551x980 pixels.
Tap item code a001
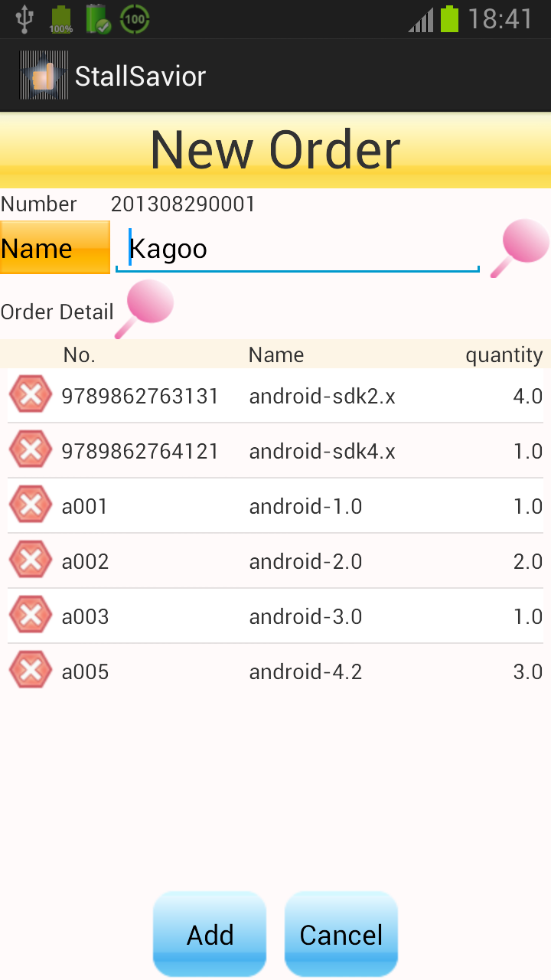[x=85, y=506]
